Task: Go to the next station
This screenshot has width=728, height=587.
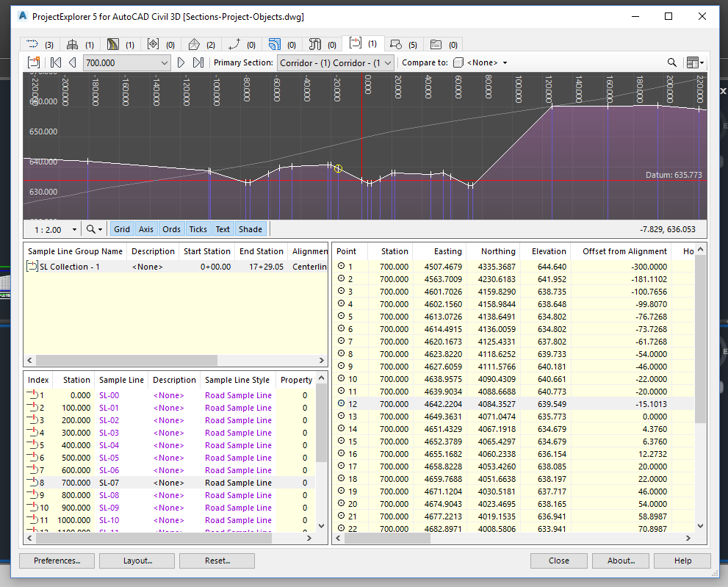Action: click(x=181, y=62)
